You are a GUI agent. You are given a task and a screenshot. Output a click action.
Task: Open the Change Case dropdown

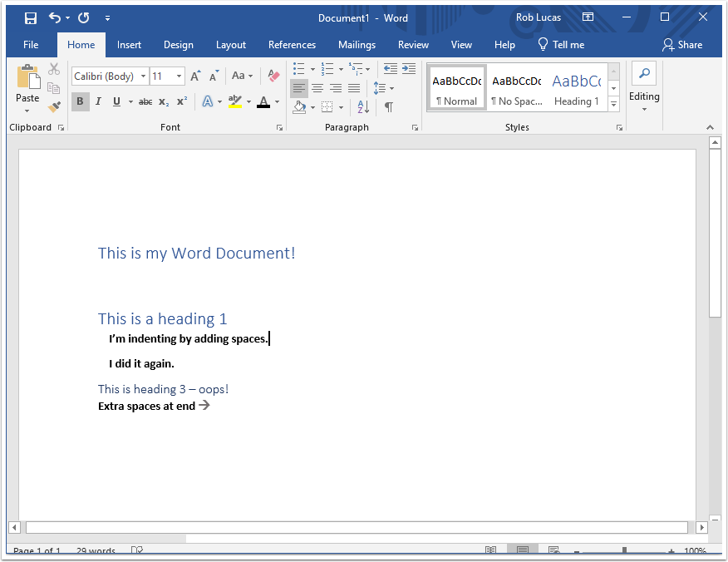[x=243, y=76]
